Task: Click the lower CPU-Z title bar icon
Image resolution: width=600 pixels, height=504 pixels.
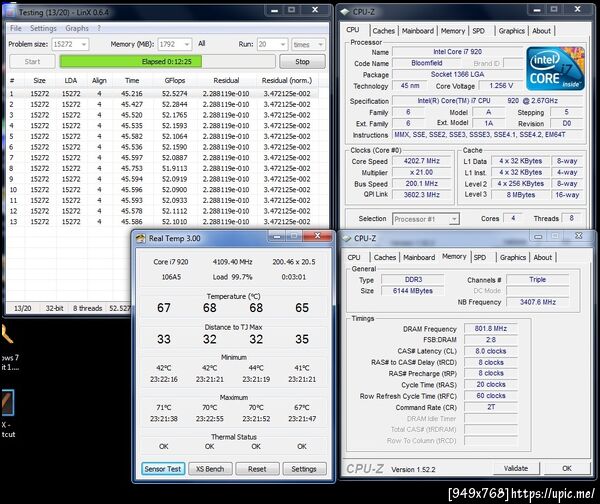Action: click(x=346, y=238)
